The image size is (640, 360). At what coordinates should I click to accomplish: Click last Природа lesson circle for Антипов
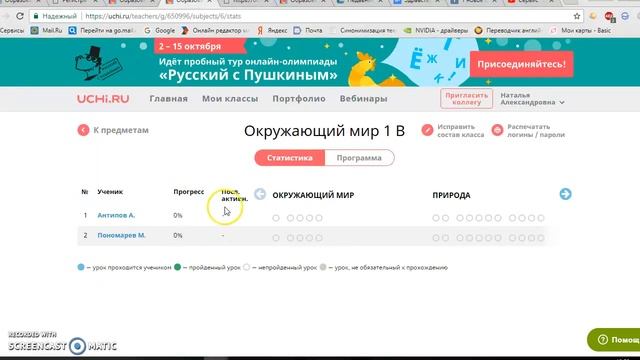coord(541,218)
